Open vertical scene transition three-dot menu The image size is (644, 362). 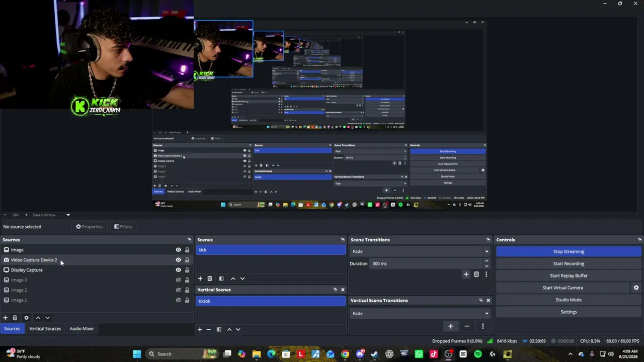[482, 326]
